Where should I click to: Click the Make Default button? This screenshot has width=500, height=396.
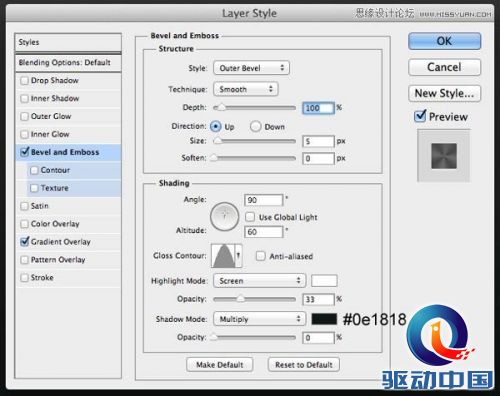click(x=220, y=365)
